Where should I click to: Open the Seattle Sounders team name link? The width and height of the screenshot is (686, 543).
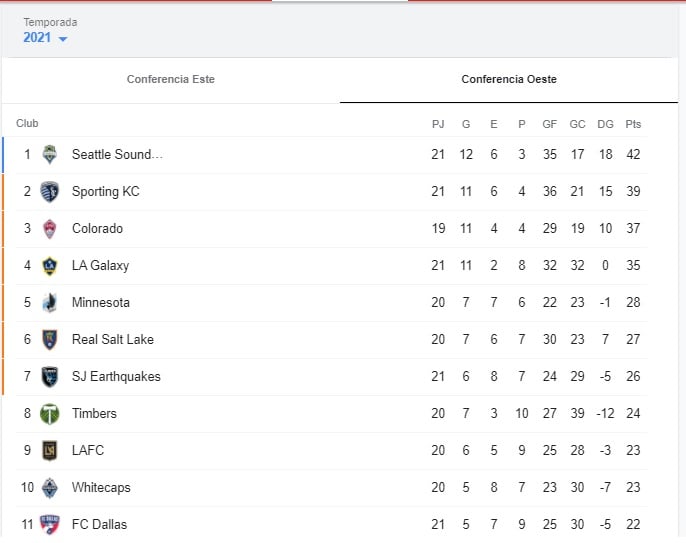pyautogui.click(x=117, y=155)
